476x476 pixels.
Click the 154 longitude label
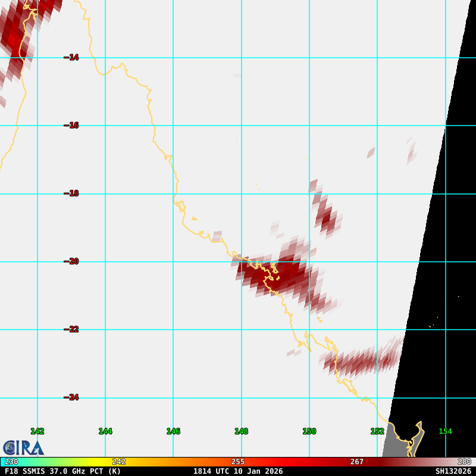tap(445, 431)
